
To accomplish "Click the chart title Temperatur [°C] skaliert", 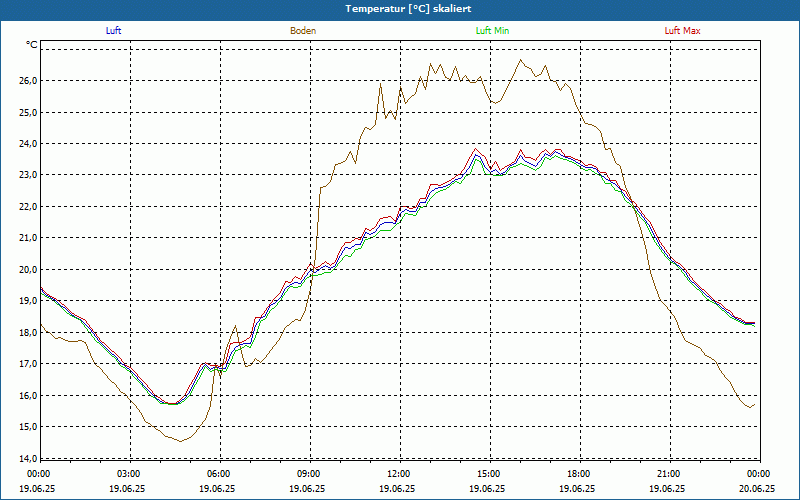I will pos(408,9).
